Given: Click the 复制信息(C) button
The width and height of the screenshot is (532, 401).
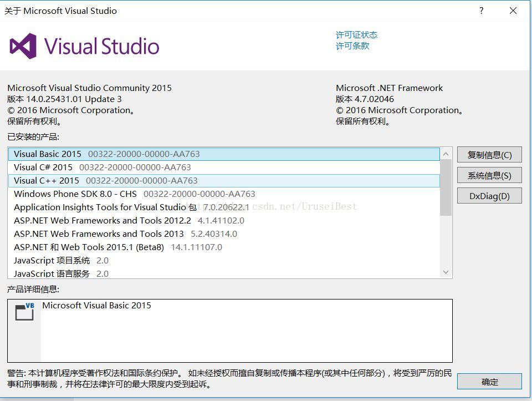Looking at the screenshot, I should click(489, 155).
